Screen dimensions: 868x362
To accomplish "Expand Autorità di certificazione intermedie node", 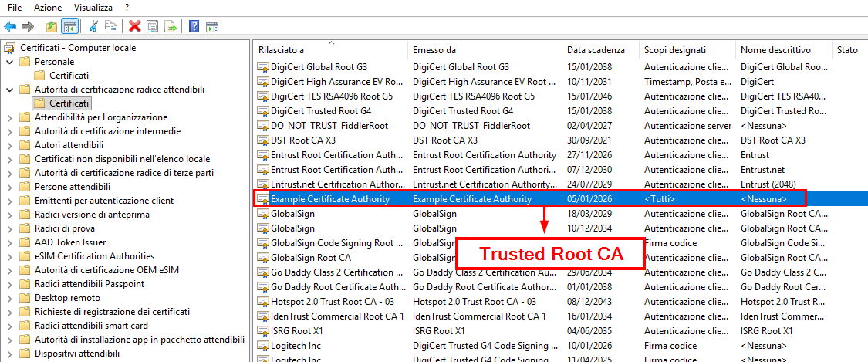I will click(x=9, y=131).
